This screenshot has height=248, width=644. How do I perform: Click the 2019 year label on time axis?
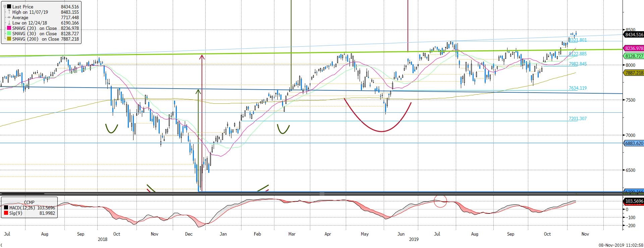click(414, 240)
